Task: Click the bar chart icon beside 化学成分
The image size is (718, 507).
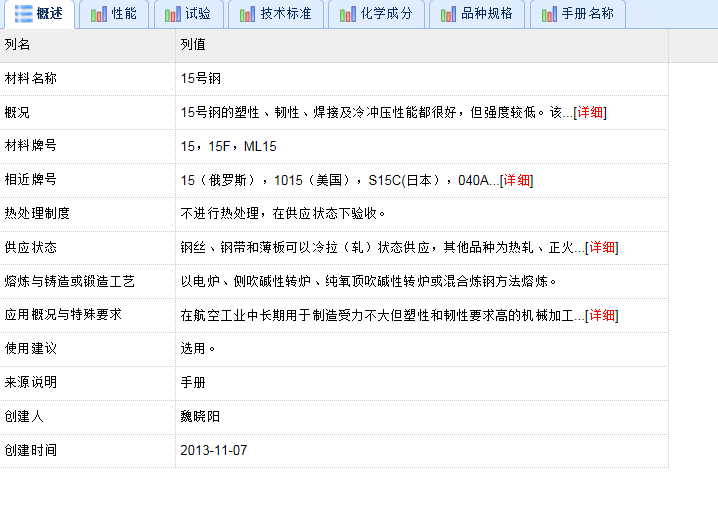Action: (348, 14)
